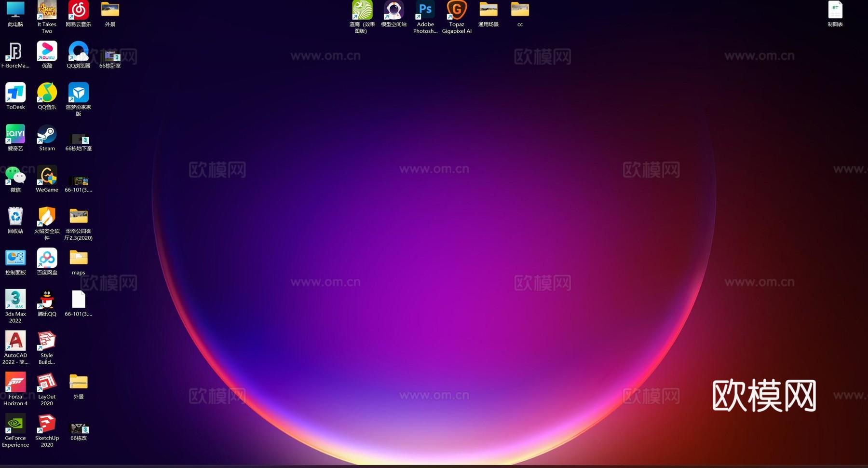Open Topaz Gigapixel AI shortcut
Image resolution: width=868 pixels, height=468 pixels.
click(x=457, y=11)
